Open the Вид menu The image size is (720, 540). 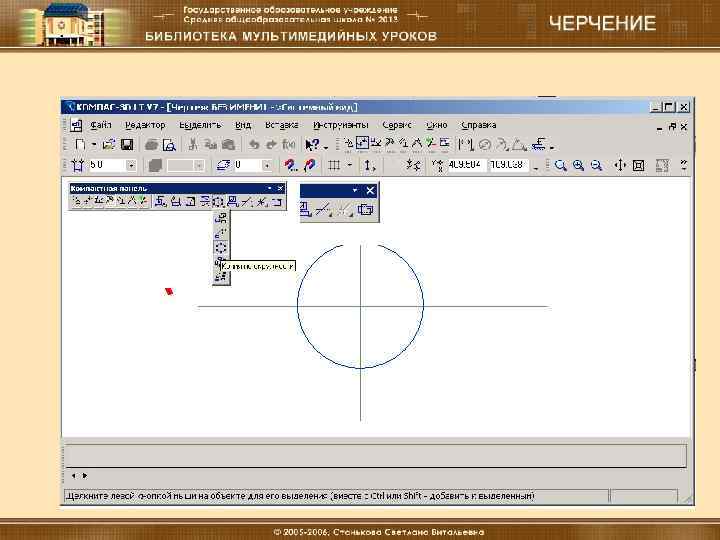(243, 125)
